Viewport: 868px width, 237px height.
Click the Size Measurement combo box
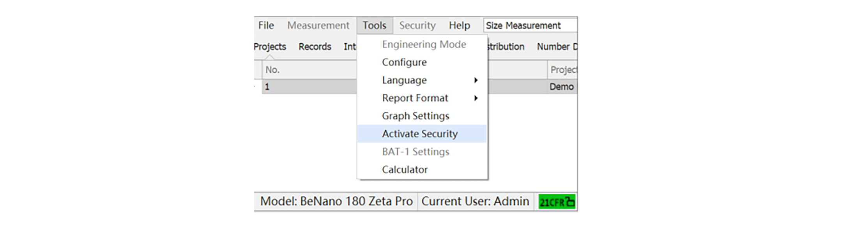pyautogui.click(x=529, y=26)
